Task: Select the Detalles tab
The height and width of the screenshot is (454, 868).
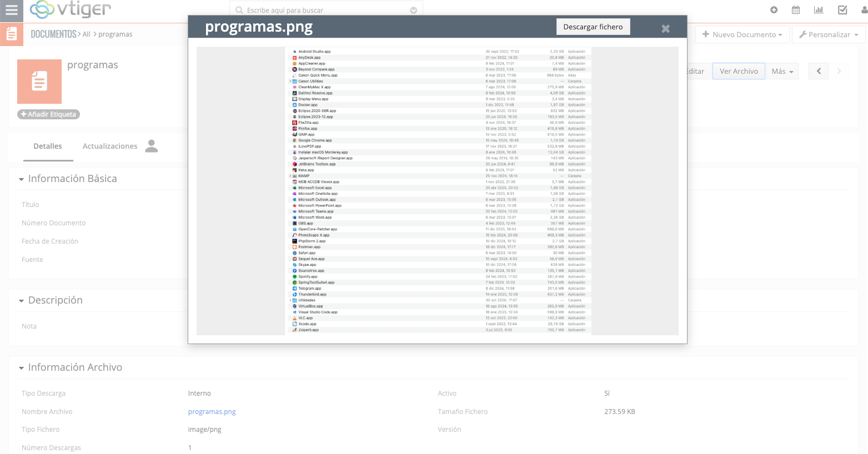Action: click(x=48, y=146)
